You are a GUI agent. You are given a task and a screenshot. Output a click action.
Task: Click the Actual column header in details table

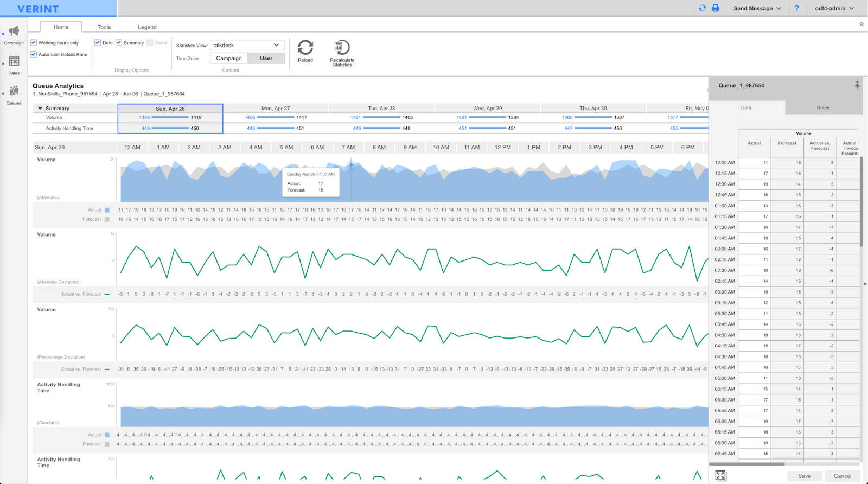point(755,143)
